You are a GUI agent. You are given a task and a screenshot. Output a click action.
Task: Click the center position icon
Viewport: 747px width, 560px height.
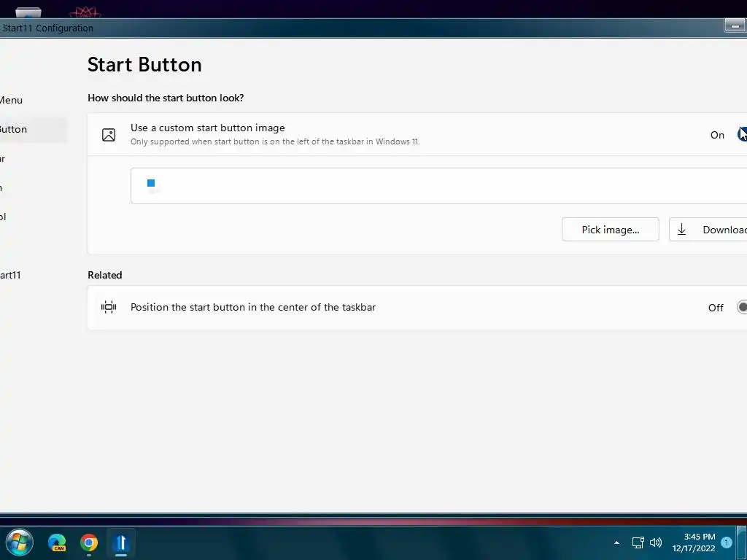(109, 307)
